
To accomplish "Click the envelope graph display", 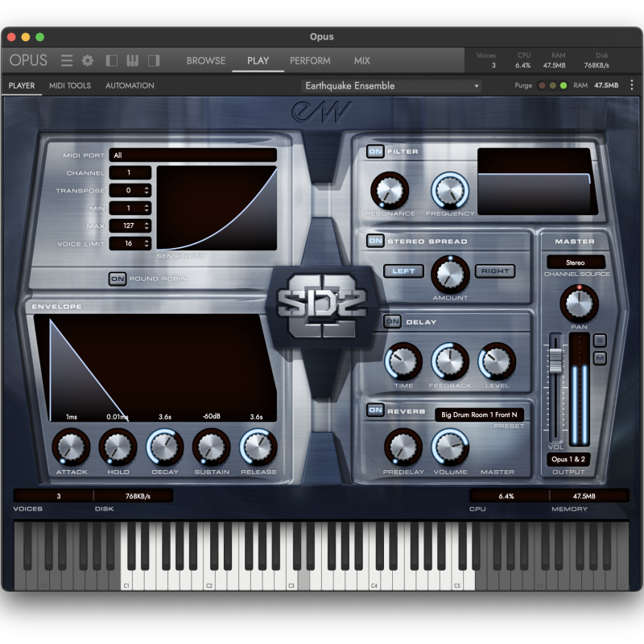I will coord(155,368).
